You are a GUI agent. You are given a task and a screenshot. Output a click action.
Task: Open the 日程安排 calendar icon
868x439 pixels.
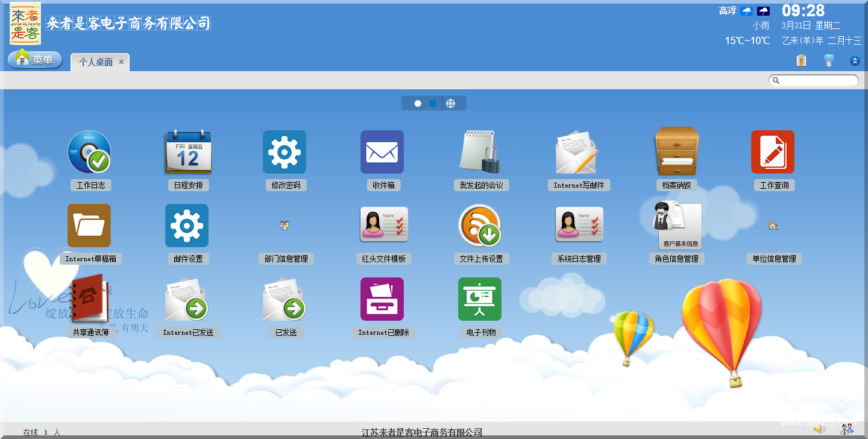(x=187, y=152)
